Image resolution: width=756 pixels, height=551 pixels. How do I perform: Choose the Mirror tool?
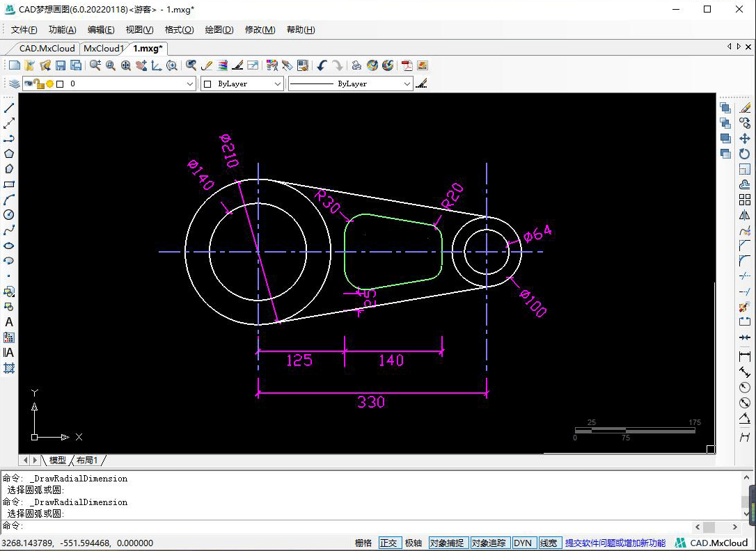744,215
